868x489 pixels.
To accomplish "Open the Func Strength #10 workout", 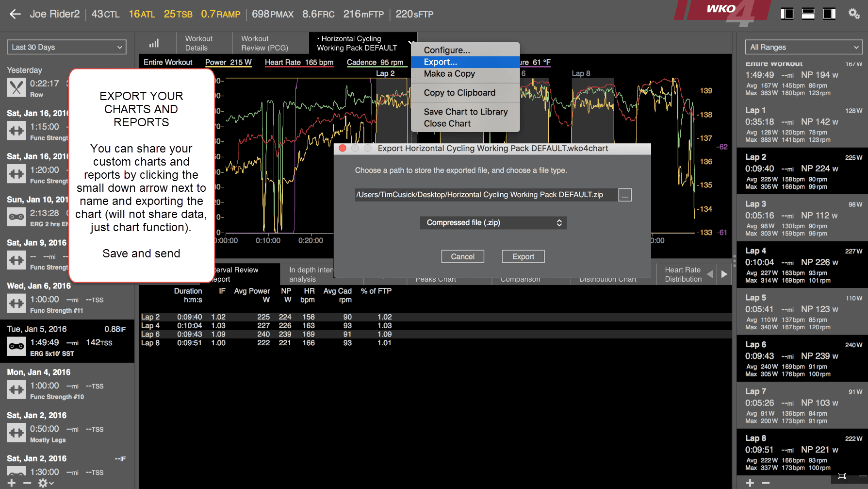I will click(67, 384).
